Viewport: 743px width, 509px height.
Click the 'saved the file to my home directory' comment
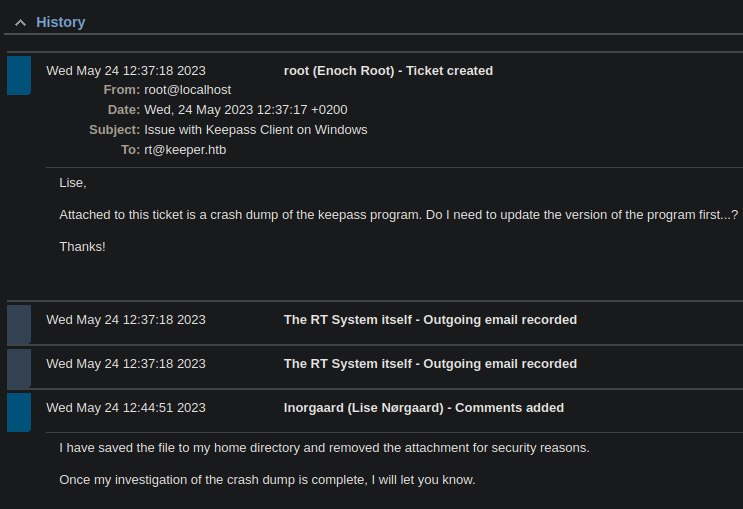(324, 448)
